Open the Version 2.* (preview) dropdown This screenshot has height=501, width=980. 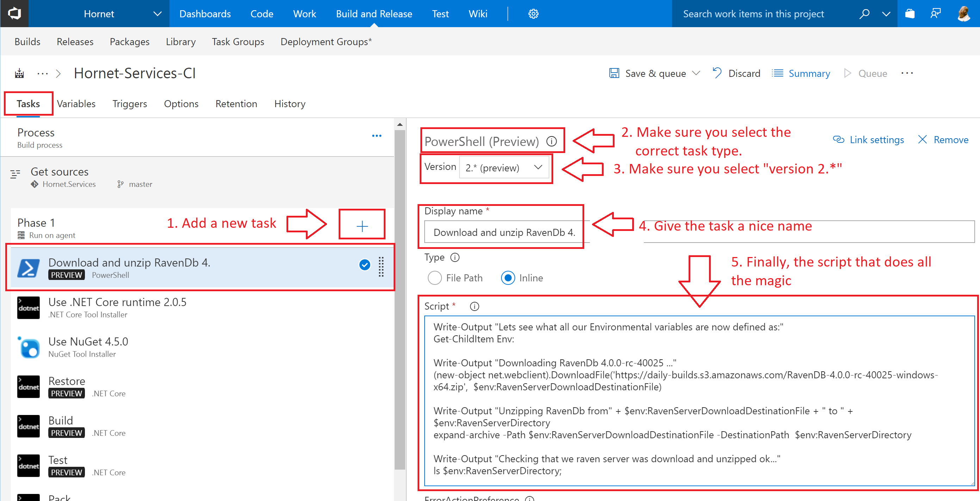coord(504,168)
